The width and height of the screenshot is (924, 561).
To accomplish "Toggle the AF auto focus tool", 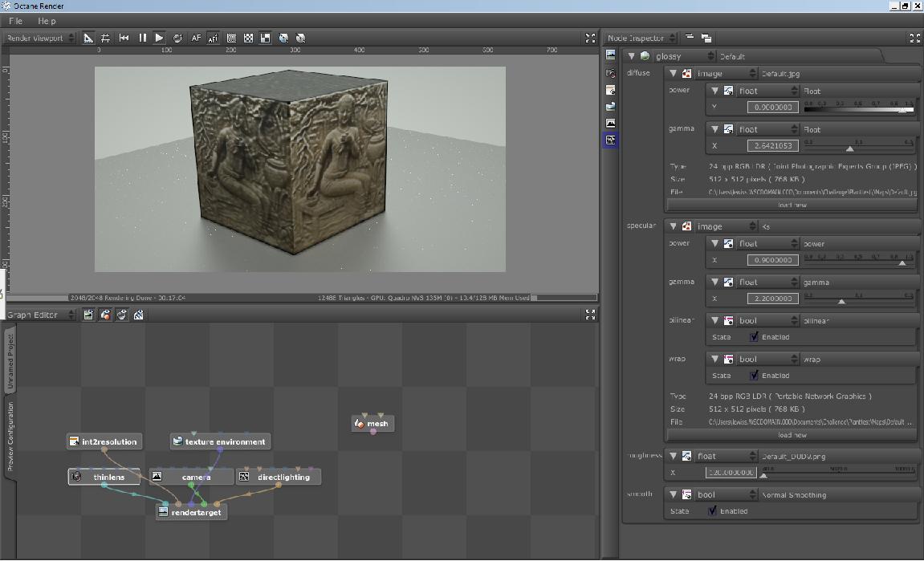I will 196,38.
